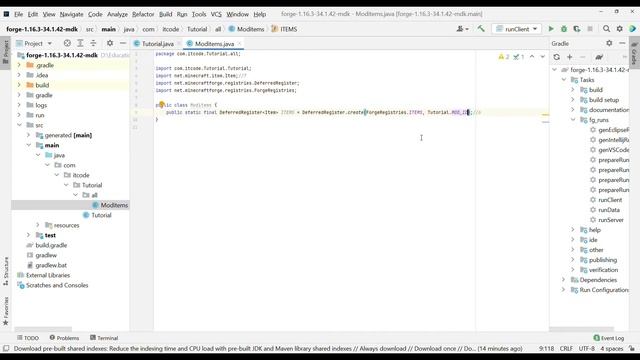Collapse the main source folder
Screen dimensions: 640x360
point(29,145)
